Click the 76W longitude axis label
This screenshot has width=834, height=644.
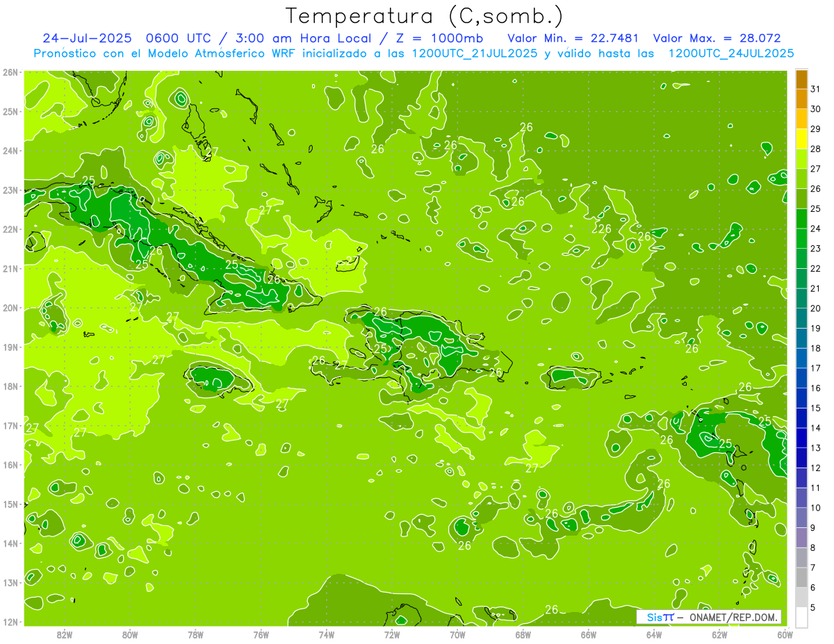coord(261,634)
